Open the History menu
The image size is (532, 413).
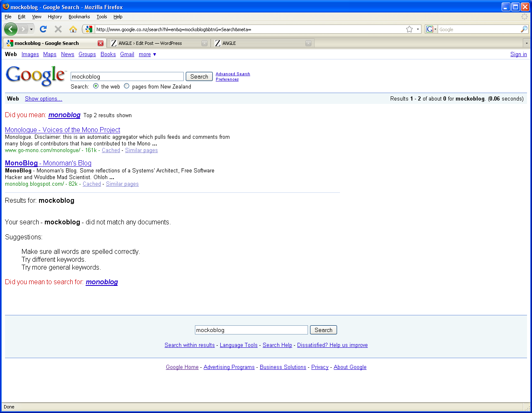tap(55, 17)
